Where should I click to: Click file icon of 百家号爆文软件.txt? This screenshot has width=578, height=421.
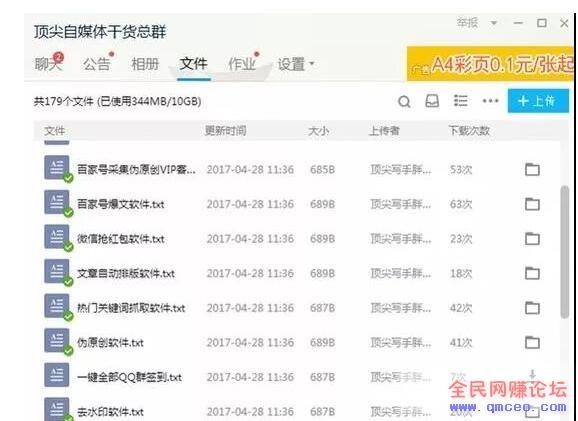click(57, 202)
